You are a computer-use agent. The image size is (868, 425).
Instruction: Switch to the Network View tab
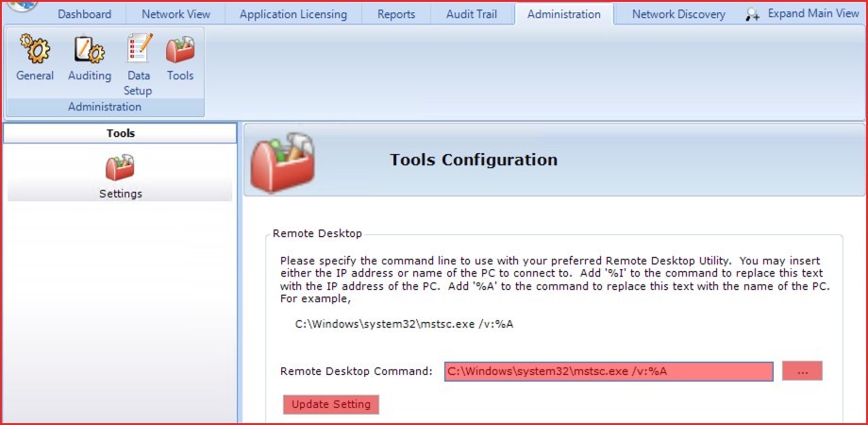click(176, 14)
